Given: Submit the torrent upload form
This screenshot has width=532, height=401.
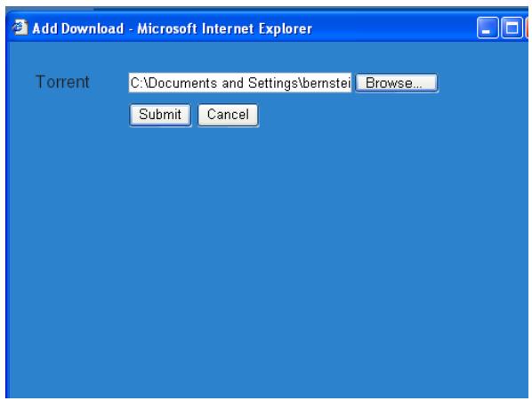Looking at the screenshot, I should [x=160, y=115].
